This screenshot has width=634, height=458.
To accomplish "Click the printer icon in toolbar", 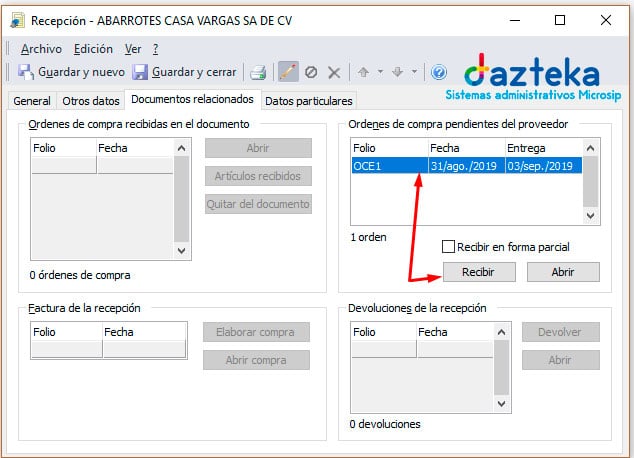I will [258, 73].
